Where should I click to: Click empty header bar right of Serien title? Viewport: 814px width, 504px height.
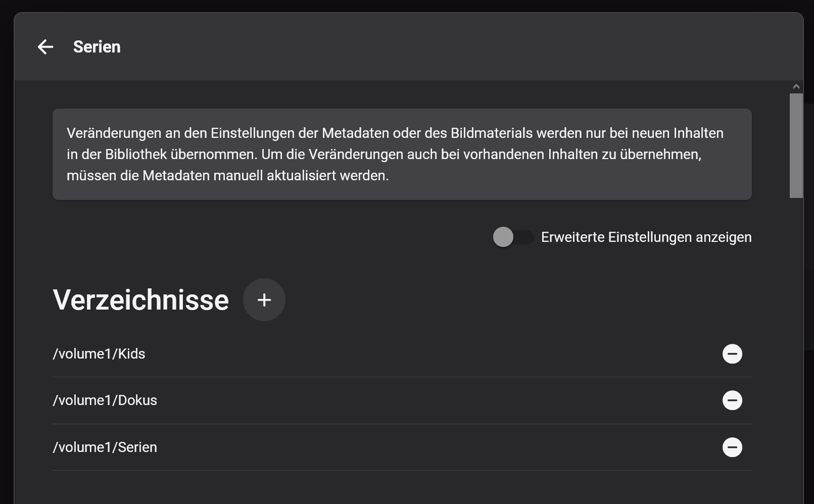coord(455,47)
